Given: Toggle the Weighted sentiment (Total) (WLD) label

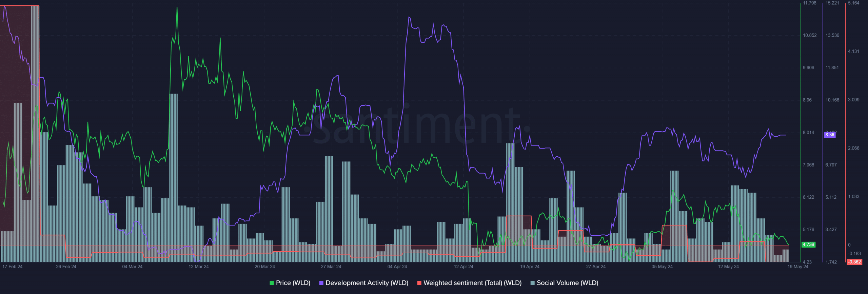Looking at the screenshot, I should (x=472, y=283).
